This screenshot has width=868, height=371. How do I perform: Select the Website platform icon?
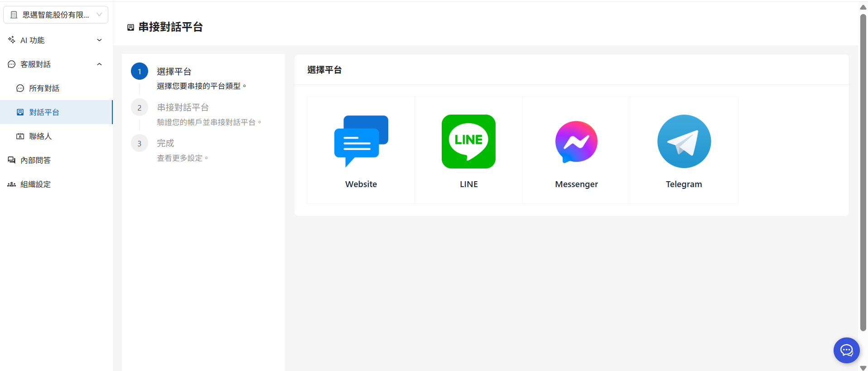pos(361,141)
